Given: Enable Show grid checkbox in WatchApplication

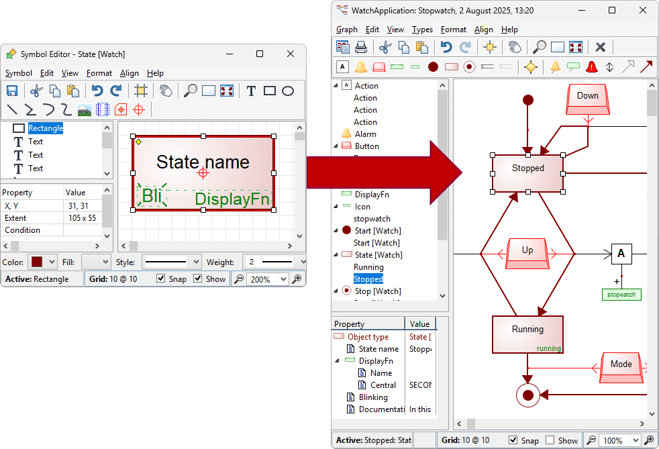Looking at the screenshot, I should click(x=550, y=440).
